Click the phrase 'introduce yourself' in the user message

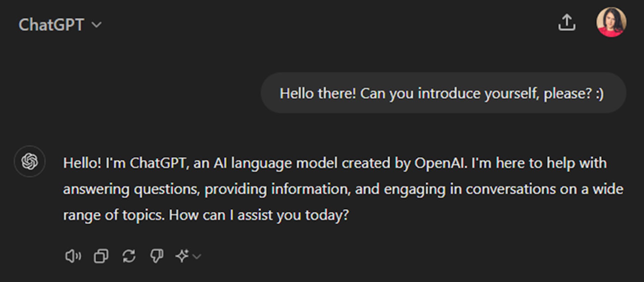pos(478,94)
